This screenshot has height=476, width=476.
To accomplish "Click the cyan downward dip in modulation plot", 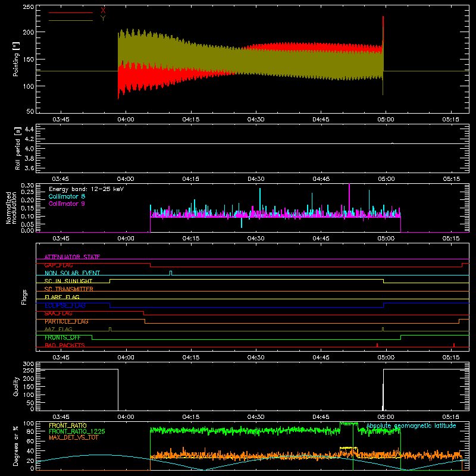I will coord(242,223).
